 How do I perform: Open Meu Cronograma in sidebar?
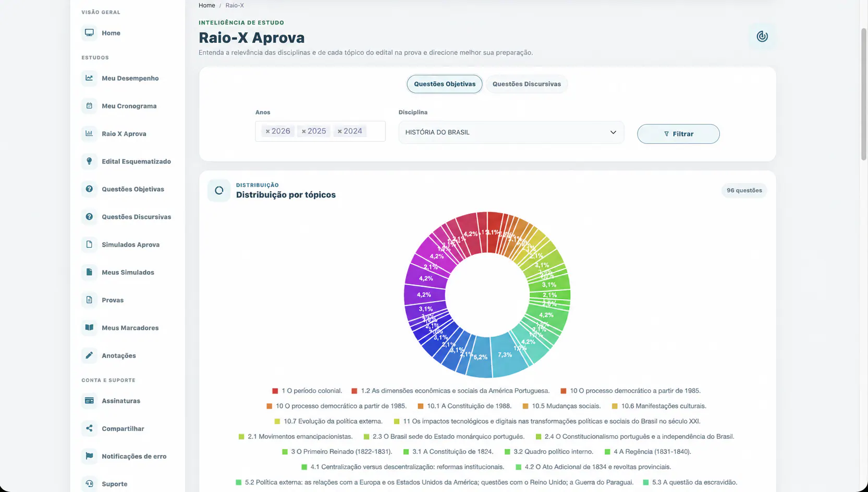[x=129, y=106]
